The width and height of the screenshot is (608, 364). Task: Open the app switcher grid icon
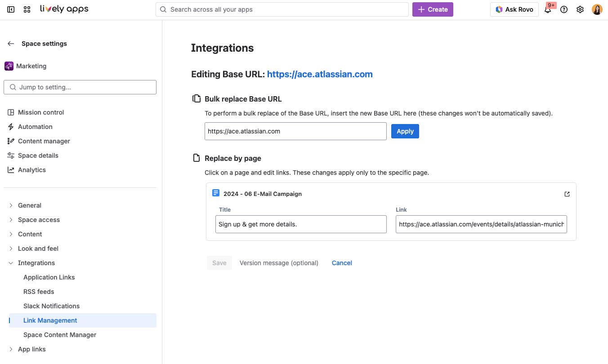pyautogui.click(x=27, y=9)
